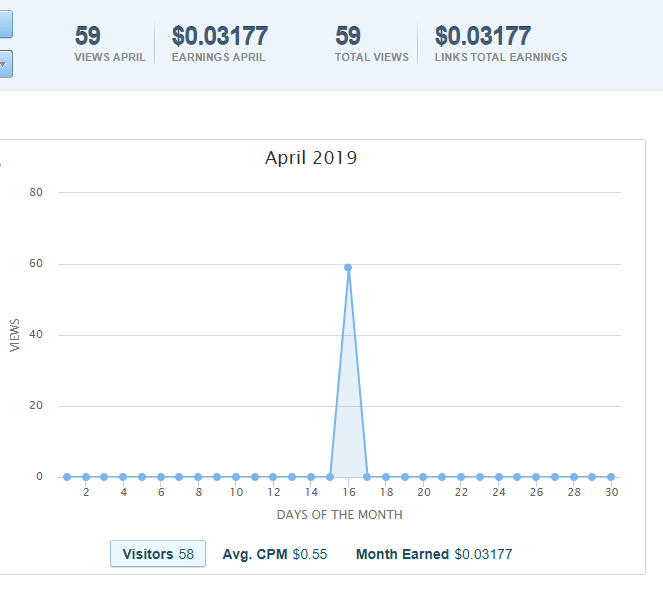This screenshot has width=663, height=603.
Task: Select the Avg. CPM $0.55 tab
Action: point(275,554)
